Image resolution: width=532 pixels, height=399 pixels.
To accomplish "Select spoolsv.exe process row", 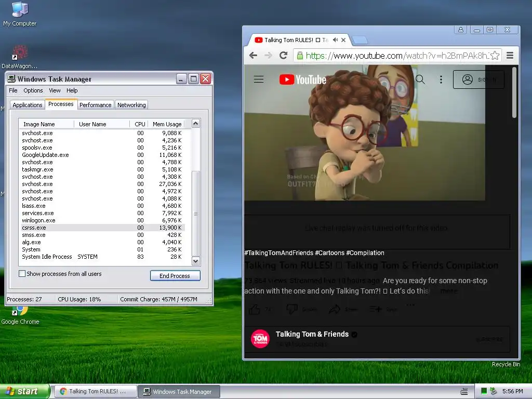I will [102, 148].
